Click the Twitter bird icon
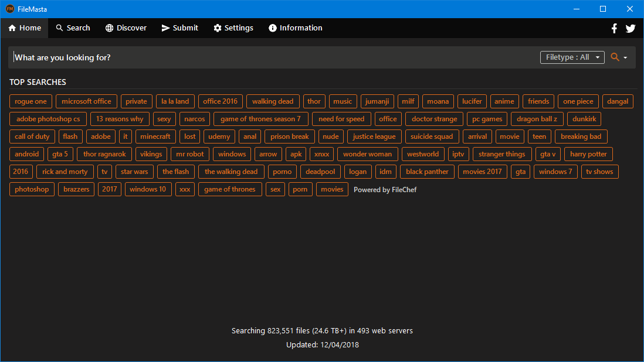Image resolution: width=644 pixels, height=362 pixels. click(x=631, y=28)
